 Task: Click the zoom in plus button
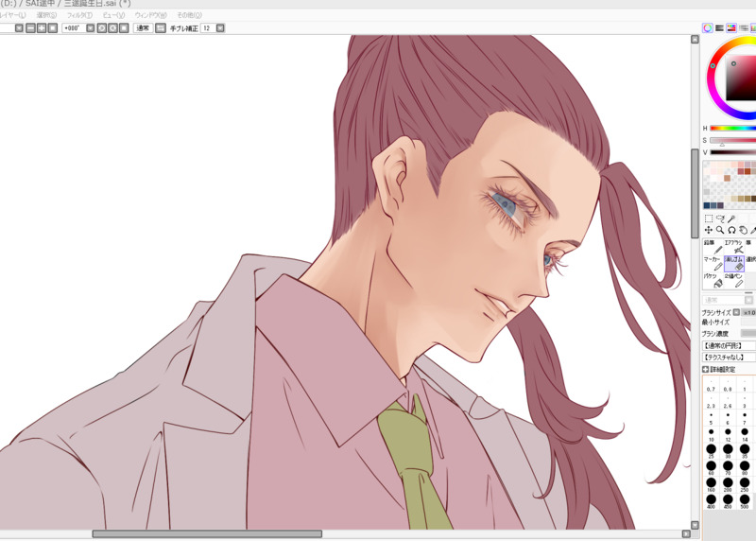pos(42,28)
